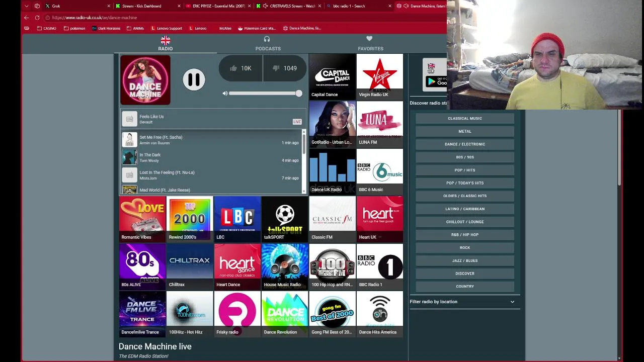Screen dimensions: 644x362
Task: Open Classic FM station
Action: point(332,219)
